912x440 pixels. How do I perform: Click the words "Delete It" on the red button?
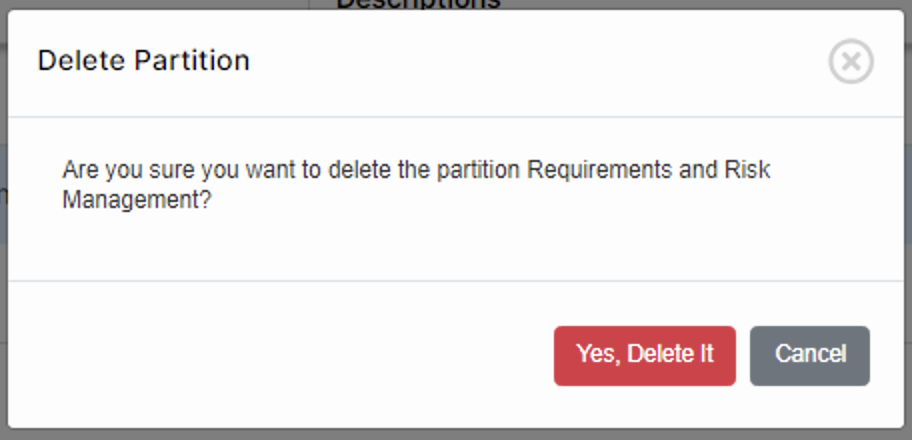668,355
